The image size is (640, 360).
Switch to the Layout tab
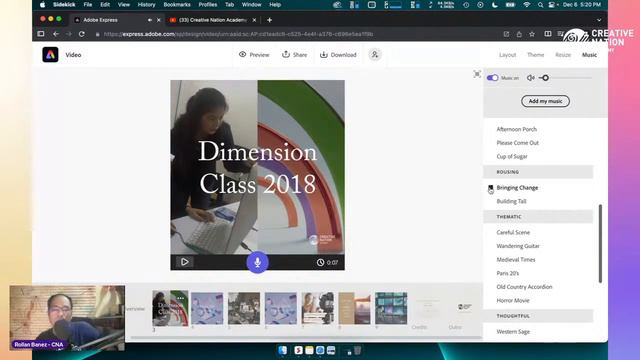pyautogui.click(x=507, y=55)
